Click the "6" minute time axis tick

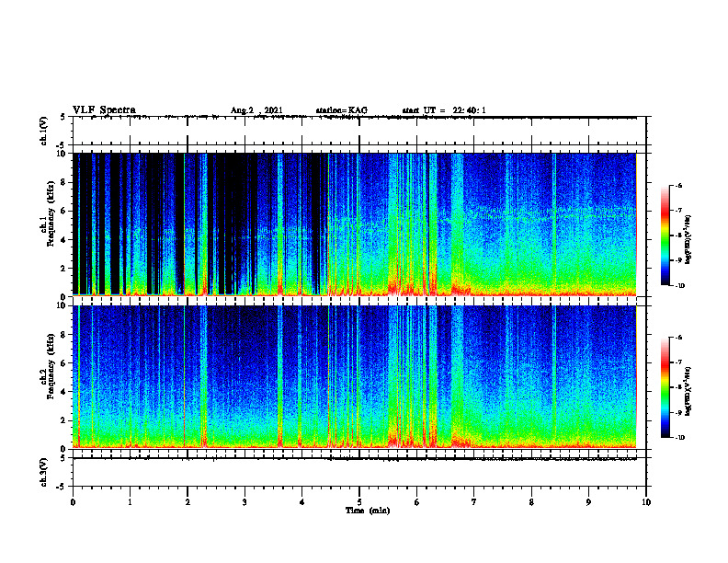click(x=417, y=502)
